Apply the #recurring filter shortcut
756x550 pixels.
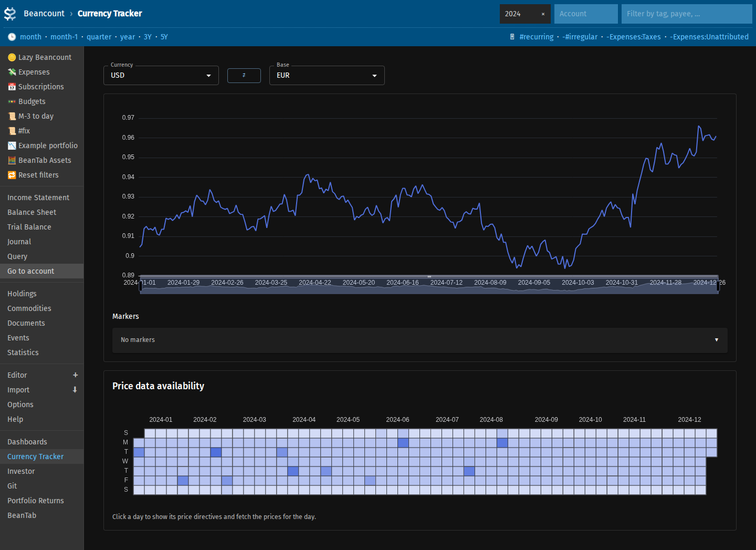tap(537, 37)
